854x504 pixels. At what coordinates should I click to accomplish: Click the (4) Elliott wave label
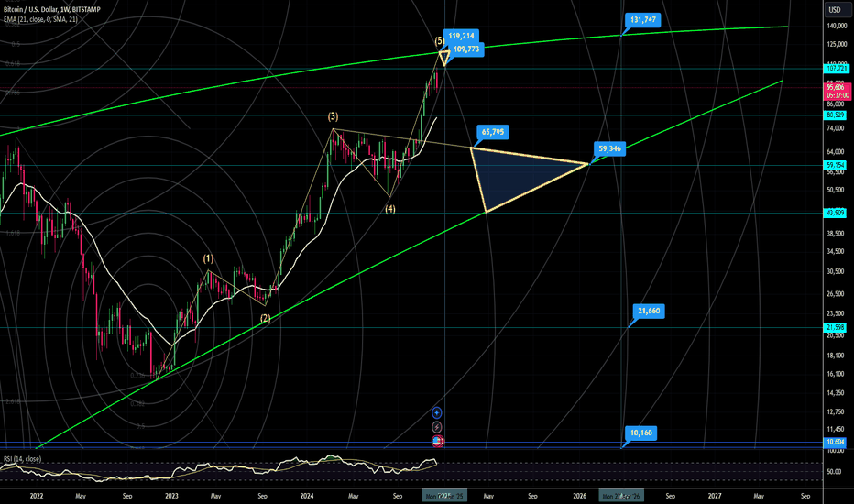[x=390, y=209]
